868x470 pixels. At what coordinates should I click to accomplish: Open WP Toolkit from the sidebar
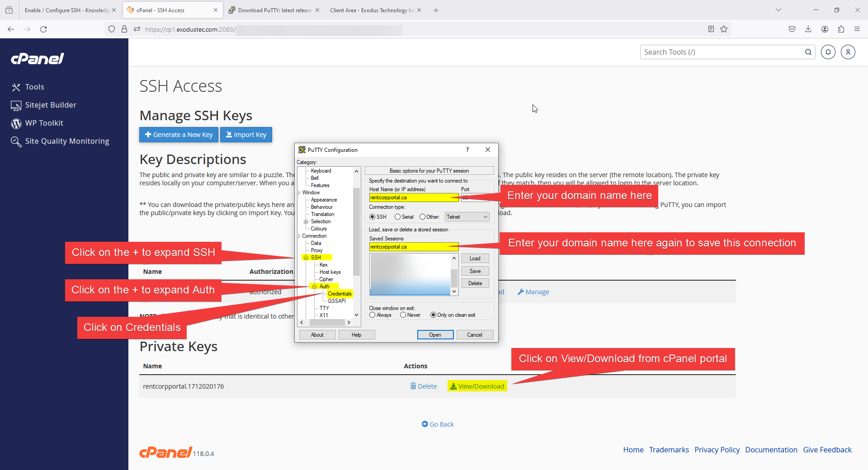(44, 123)
